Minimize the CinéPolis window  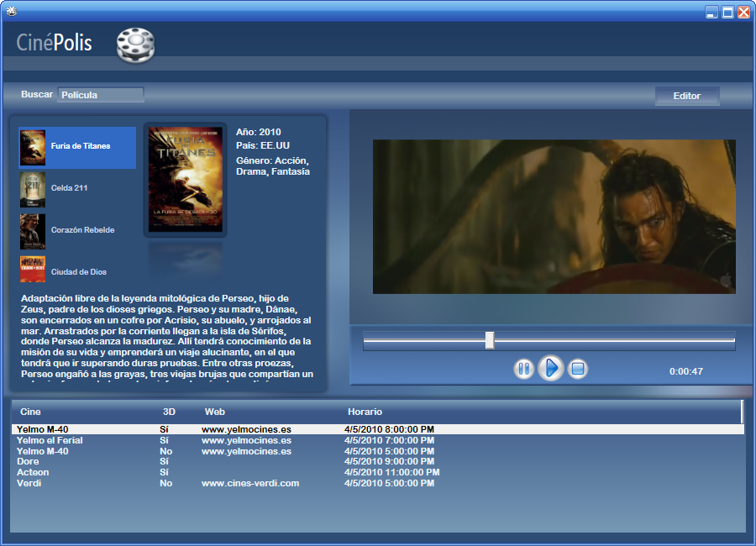tap(711, 12)
